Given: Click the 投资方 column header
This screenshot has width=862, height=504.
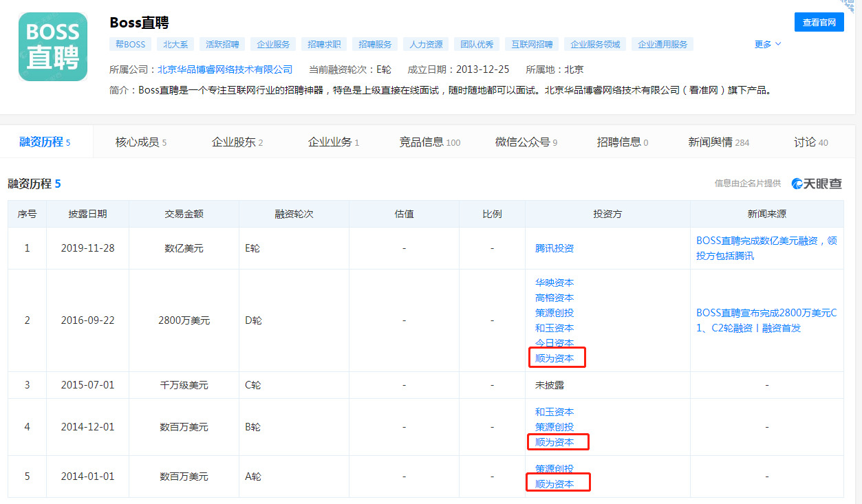Looking at the screenshot, I should (x=607, y=214).
